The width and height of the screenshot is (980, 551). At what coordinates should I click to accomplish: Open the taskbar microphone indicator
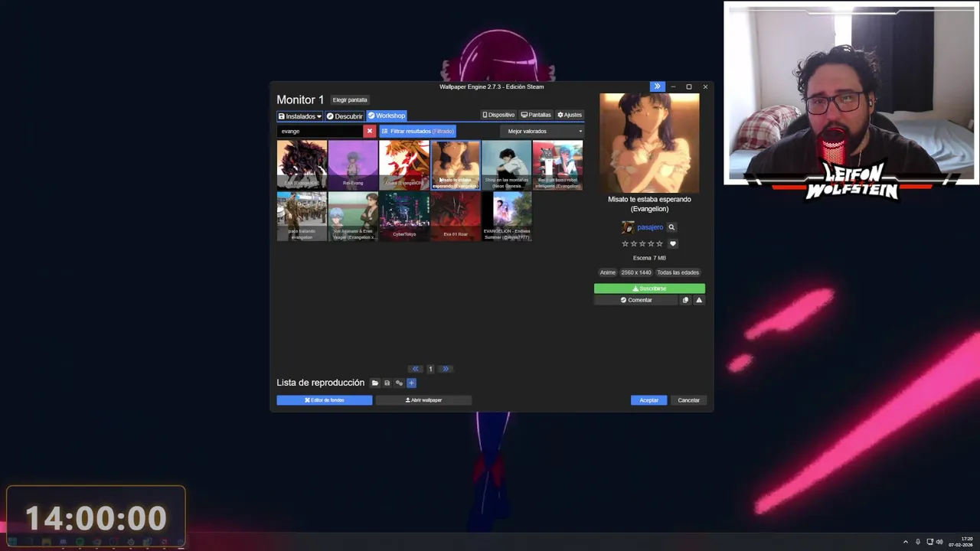[x=917, y=542]
